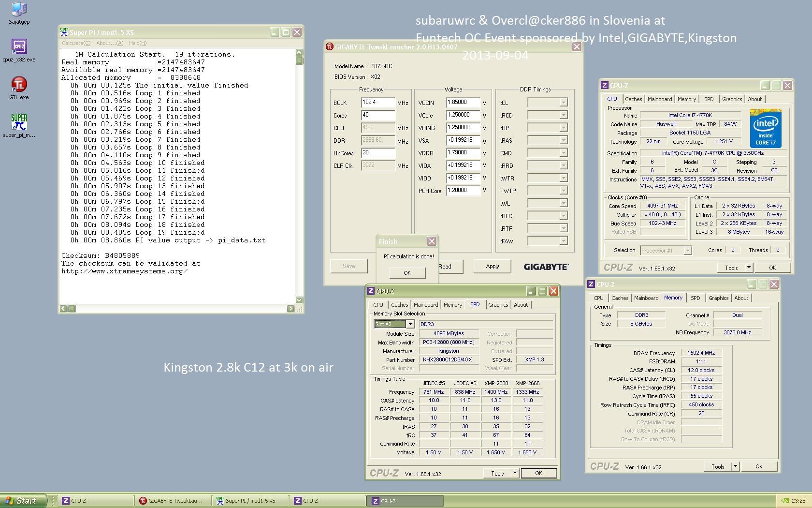Open Graphics tab in CPU-Z processor window
The width and height of the screenshot is (812, 508).
(x=732, y=99)
